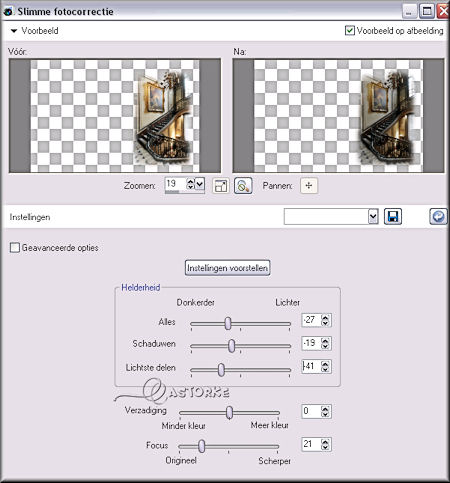This screenshot has height=483, width=450.
Task: Click the Schaduwen slider handle
Action: pyautogui.click(x=232, y=346)
